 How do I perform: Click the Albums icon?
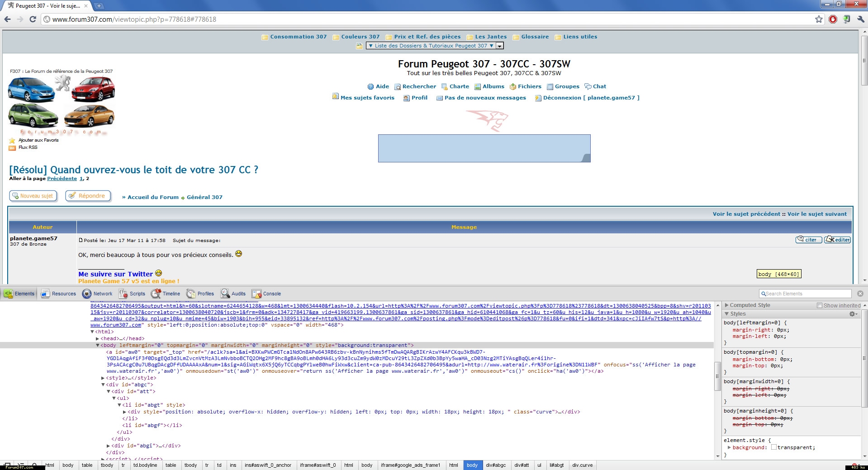(x=478, y=86)
